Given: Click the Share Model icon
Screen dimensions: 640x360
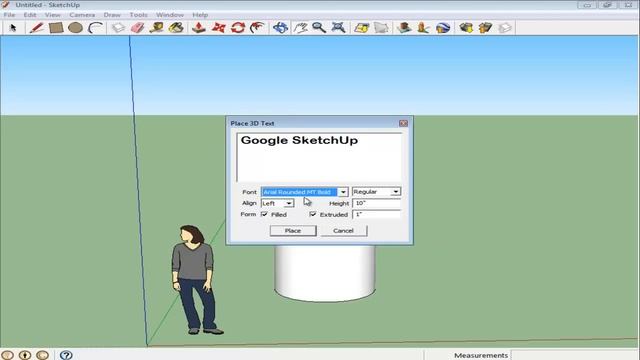Looking at the screenshot, I should pyautogui.click(x=485, y=28).
